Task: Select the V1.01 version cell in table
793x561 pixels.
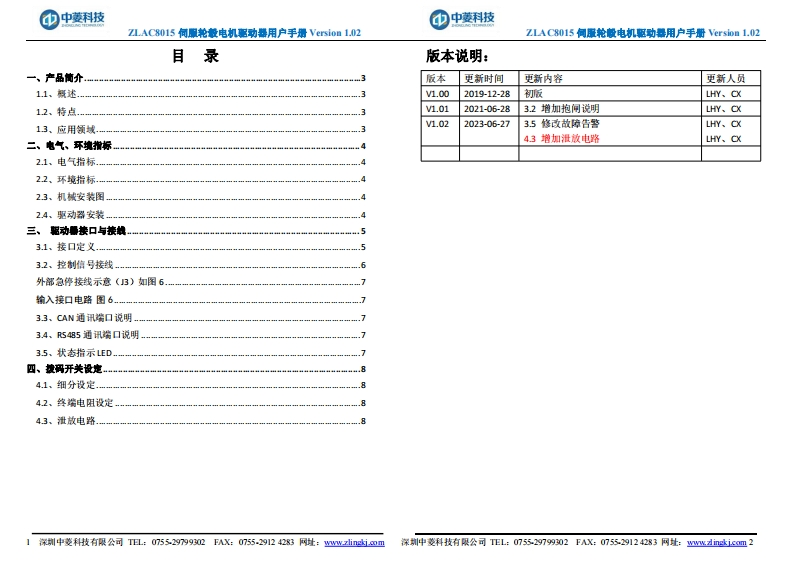Action: click(438, 108)
